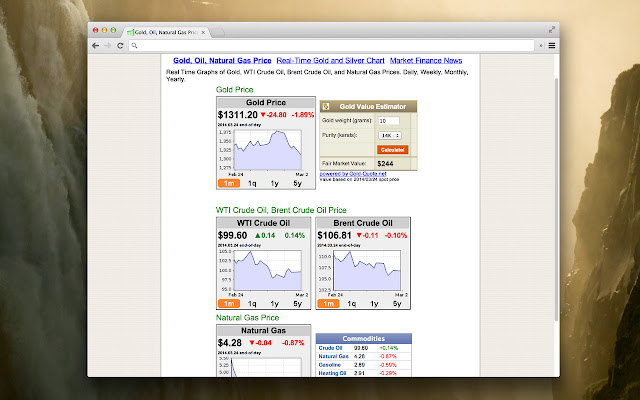The image size is (640, 400).
Task: Click the $1311.20 gold price value
Action: pyautogui.click(x=238, y=115)
